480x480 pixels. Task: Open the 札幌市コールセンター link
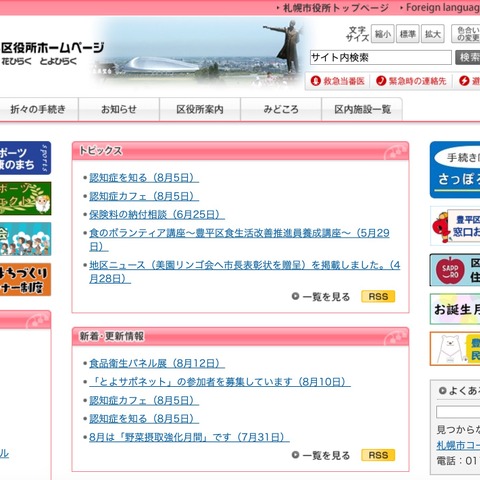click(458, 445)
